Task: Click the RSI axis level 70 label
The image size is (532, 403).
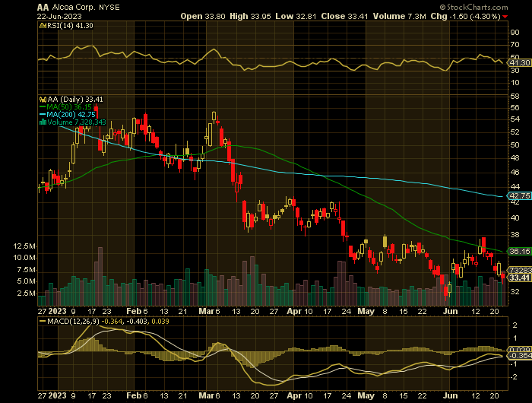Action: 515,44
